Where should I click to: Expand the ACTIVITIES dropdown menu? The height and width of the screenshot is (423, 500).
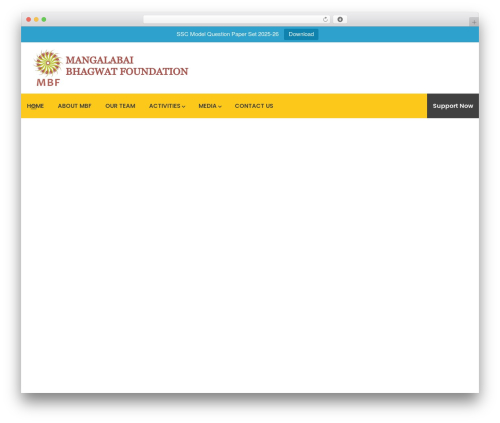(x=167, y=106)
